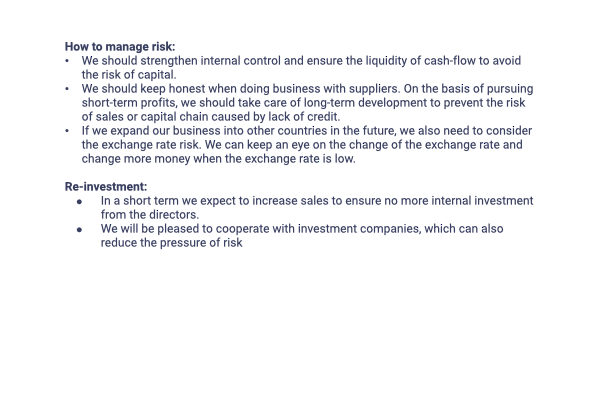Viewport: 600px width, 405px height.
Task: Click the bullet before 'If we expand'
Action: pos(67,131)
